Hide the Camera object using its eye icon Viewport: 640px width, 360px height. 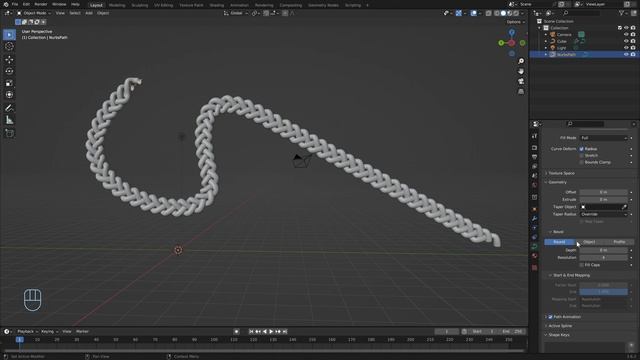626,35
